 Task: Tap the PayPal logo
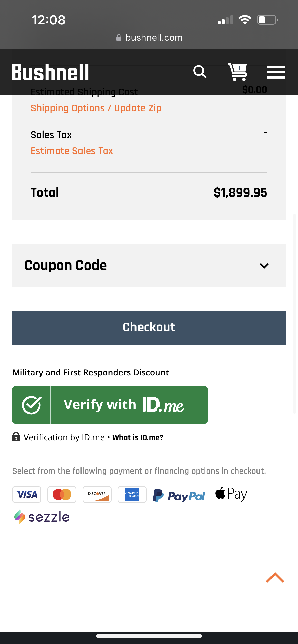click(179, 495)
